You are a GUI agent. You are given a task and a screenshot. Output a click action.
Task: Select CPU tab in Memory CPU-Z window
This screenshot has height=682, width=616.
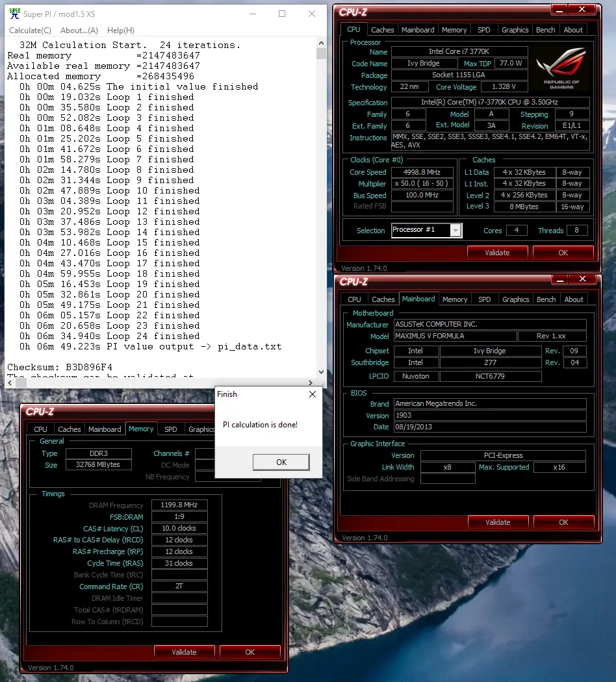point(40,429)
